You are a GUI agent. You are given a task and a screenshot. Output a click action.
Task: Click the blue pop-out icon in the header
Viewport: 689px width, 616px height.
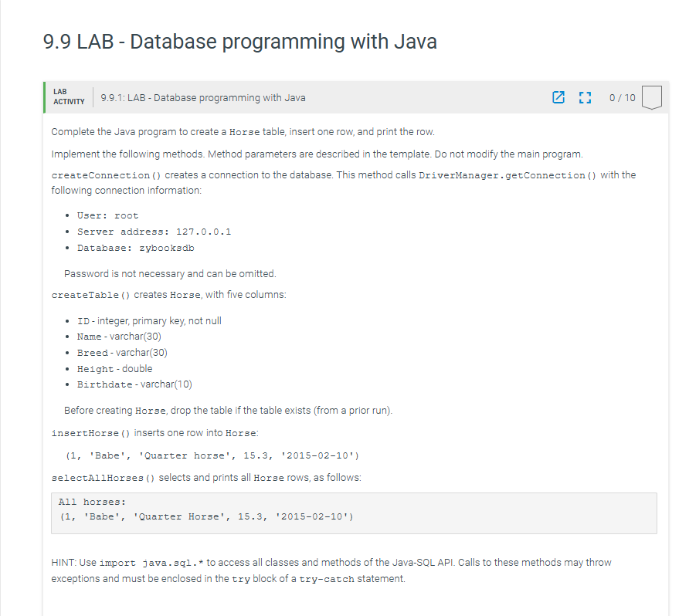pyautogui.click(x=558, y=97)
